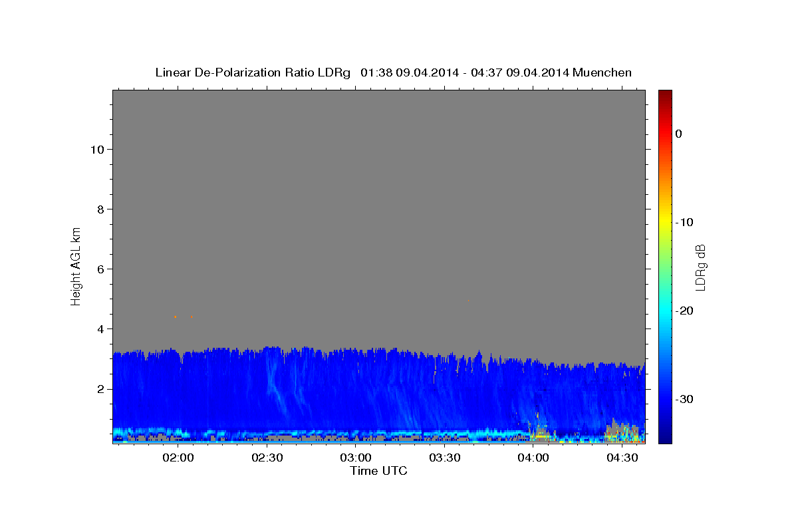Click the 02:00 time tick label
Image resolution: width=798 pixels, height=532 pixels.
tap(179, 458)
